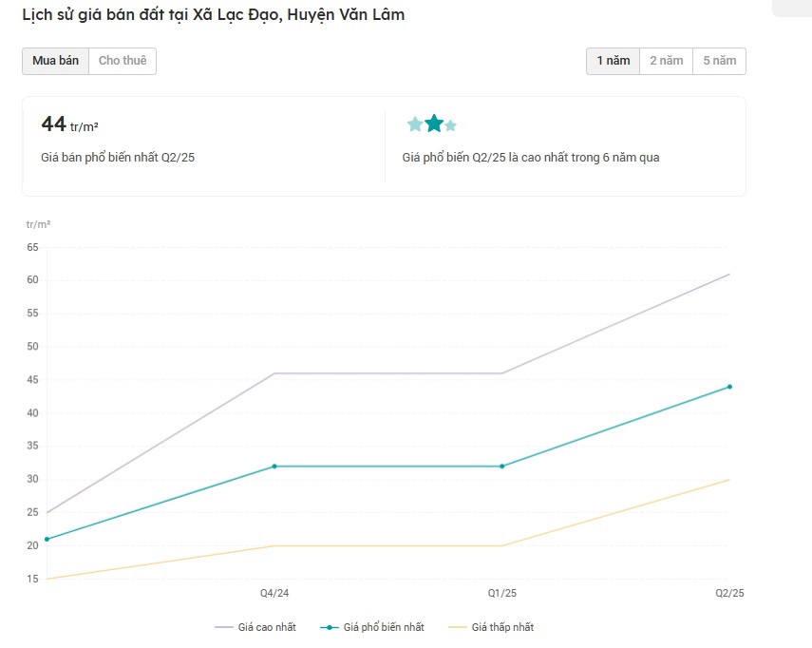Toggle the Giá cao nhất legend series
Image resolution: width=812 pixels, height=648 pixels.
[255, 627]
